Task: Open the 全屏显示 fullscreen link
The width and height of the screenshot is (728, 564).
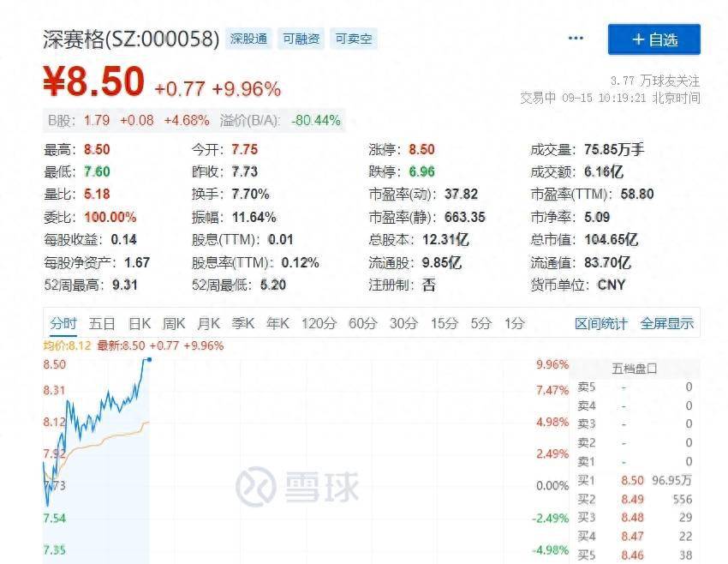Action: [x=666, y=323]
